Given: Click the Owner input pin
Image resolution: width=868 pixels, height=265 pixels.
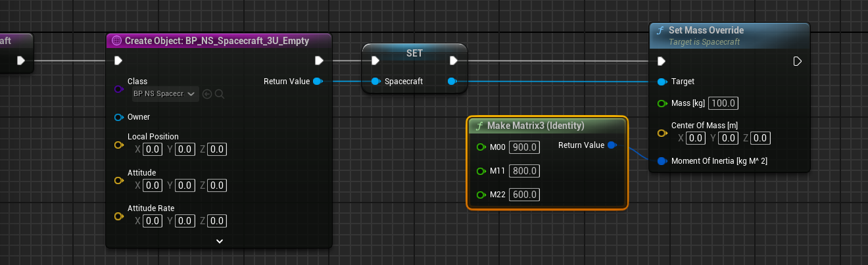Looking at the screenshot, I should (118, 117).
